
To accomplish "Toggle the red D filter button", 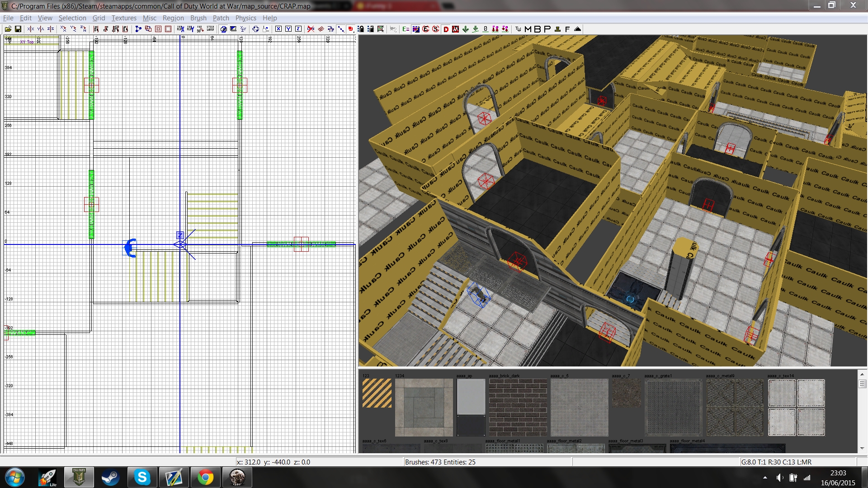I will pos(446,29).
